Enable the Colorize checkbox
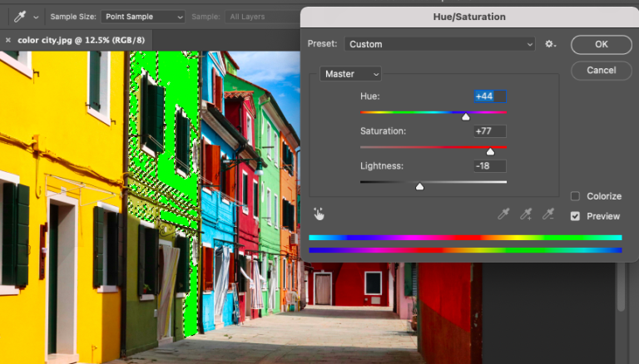Screen dimensions: 639x364 tap(575, 196)
